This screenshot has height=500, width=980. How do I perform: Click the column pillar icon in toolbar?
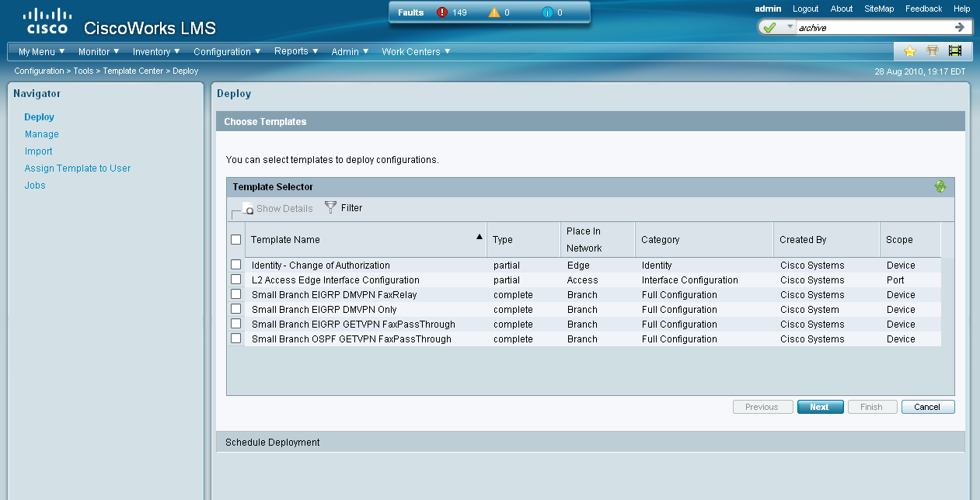tap(933, 51)
